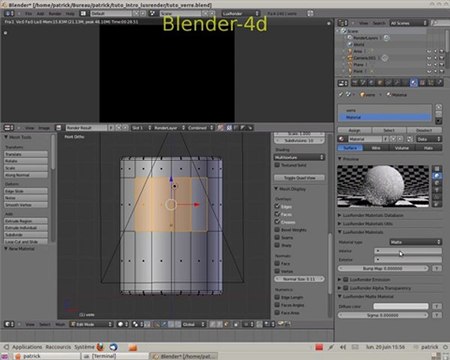This screenshot has width=450, height=360.
Task: Click the Extrude Region button
Action: (x=26, y=221)
